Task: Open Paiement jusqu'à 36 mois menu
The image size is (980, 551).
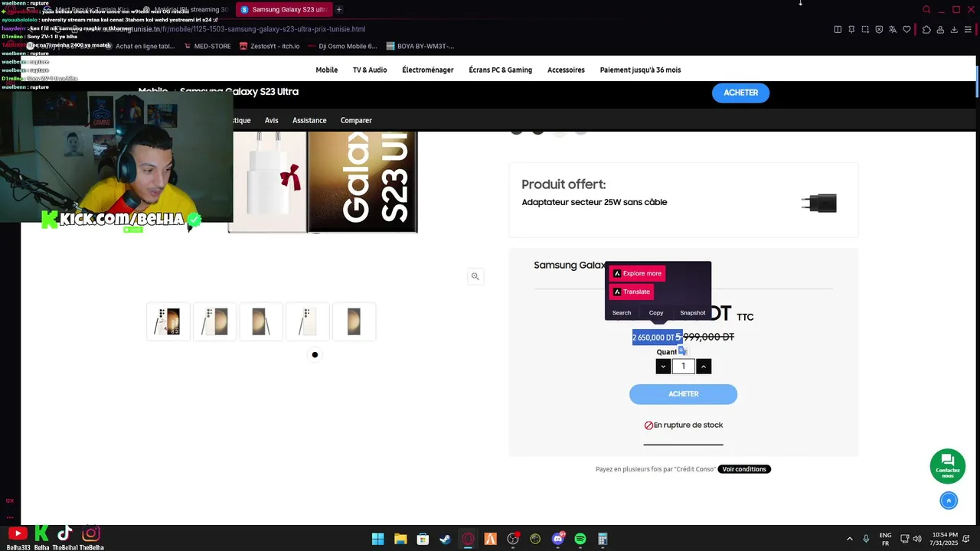Action: pos(640,70)
